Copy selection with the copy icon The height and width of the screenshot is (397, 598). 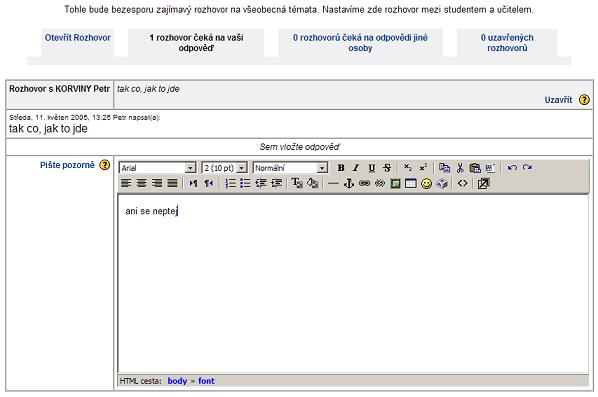(x=444, y=168)
